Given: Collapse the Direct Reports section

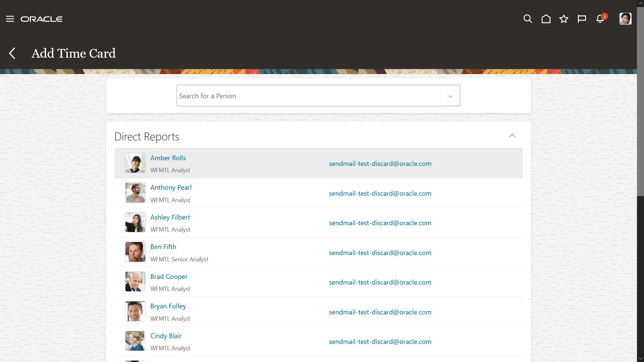Looking at the screenshot, I should tap(512, 136).
